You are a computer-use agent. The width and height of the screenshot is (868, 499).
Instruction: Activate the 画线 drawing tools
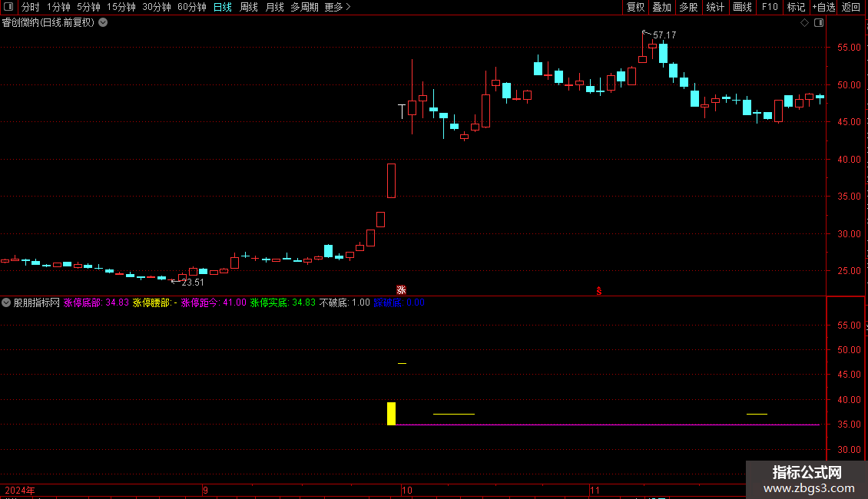click(x=742, y=7)
